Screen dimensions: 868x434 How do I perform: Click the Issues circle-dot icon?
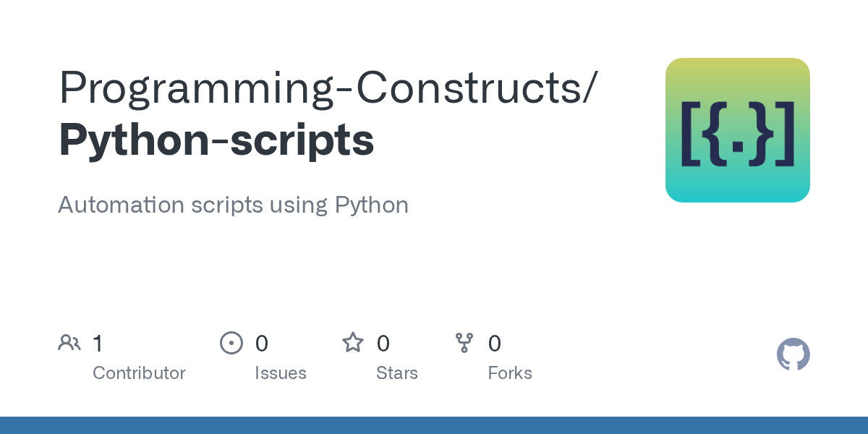(x=231, y=343)
